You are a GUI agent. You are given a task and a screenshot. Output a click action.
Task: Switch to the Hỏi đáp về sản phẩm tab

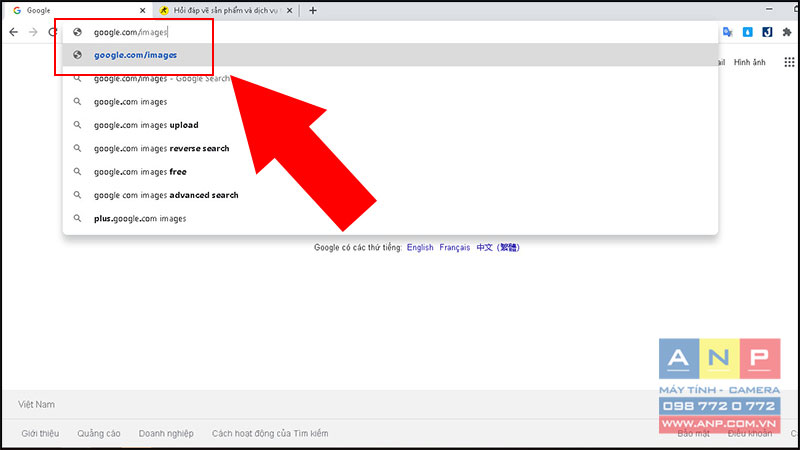(x=226, y=10)
